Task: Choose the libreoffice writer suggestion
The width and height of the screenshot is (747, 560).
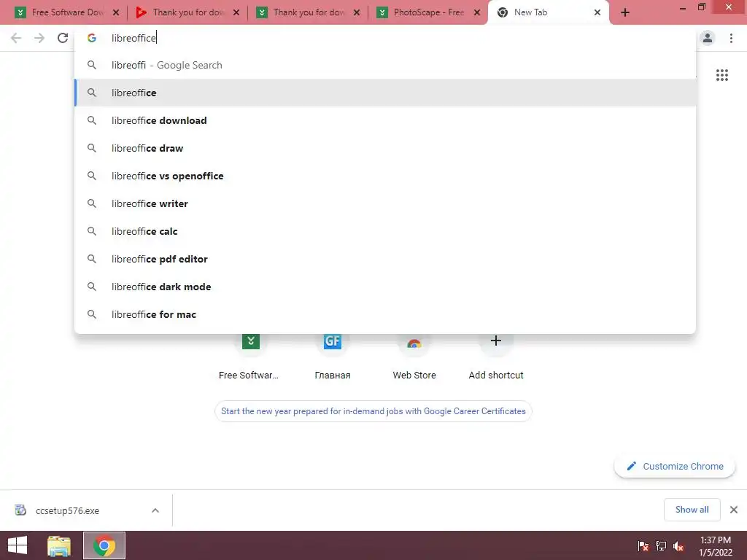Action: coord(385,203)
